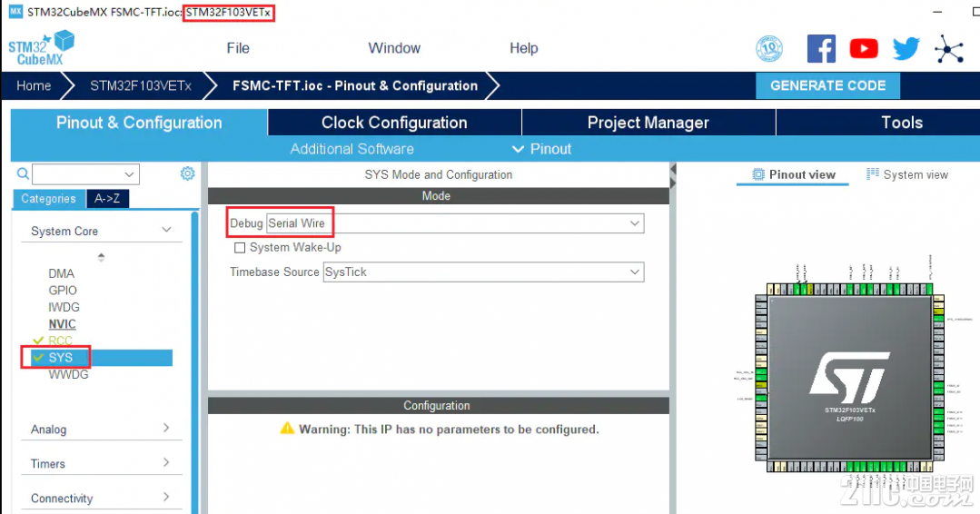Screen dimensions: 980x514
Task: Switch to System view tab
Action: 907,175
